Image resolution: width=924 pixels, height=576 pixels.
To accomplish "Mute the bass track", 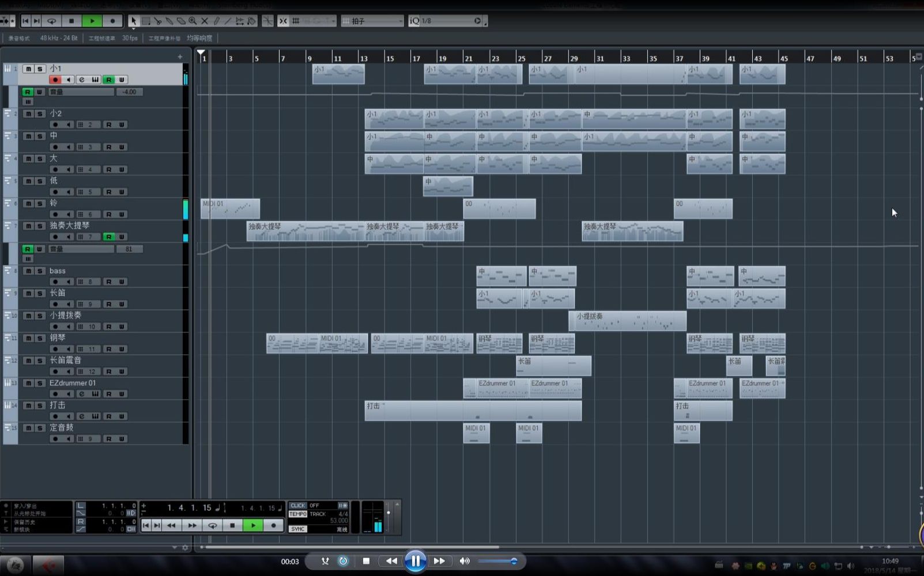I will pos(28,271).
